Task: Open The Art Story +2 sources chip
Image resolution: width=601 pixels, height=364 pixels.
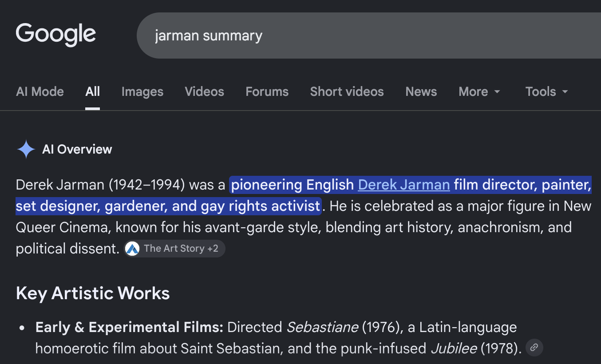Action: (174, 249)
